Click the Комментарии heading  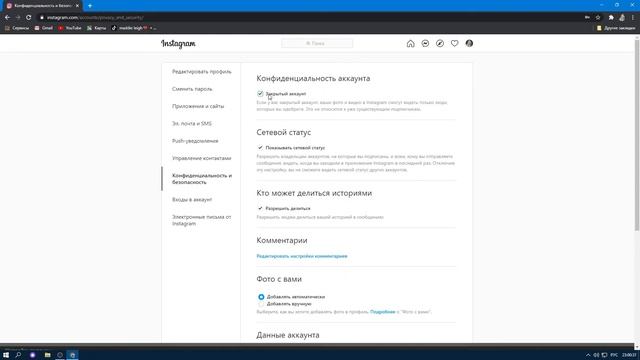point(282,240)
